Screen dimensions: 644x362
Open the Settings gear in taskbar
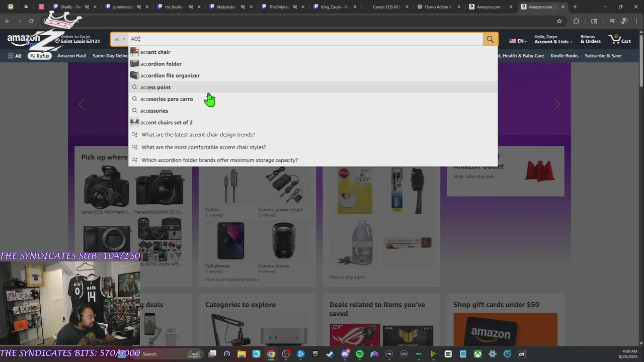pos(492,354)
